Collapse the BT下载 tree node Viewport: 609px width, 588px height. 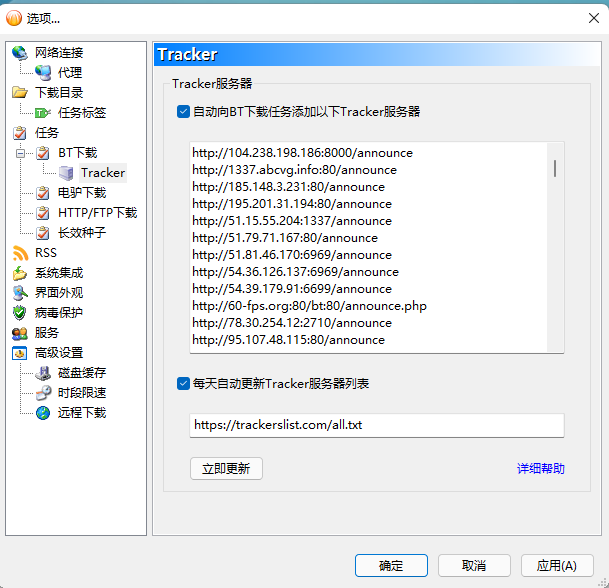coord(20,153)
